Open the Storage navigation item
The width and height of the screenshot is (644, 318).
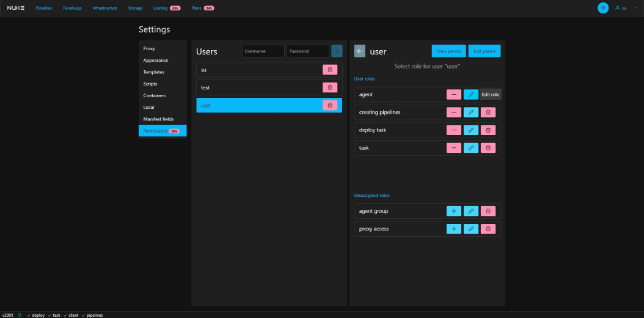point(135,8)
